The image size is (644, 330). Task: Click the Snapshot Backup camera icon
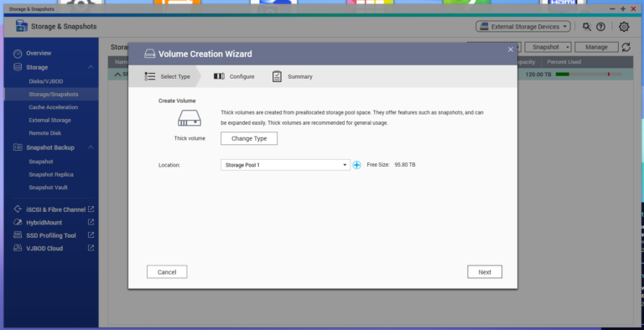18,147
